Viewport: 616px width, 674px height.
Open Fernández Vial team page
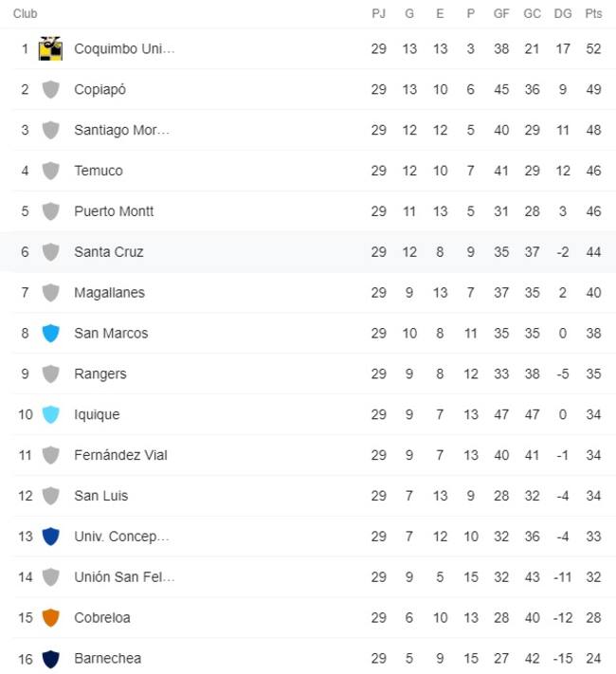(120, 455)
